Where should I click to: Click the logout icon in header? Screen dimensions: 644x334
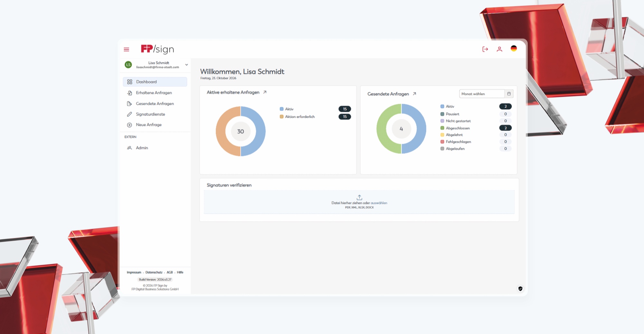tap(485, 49)
